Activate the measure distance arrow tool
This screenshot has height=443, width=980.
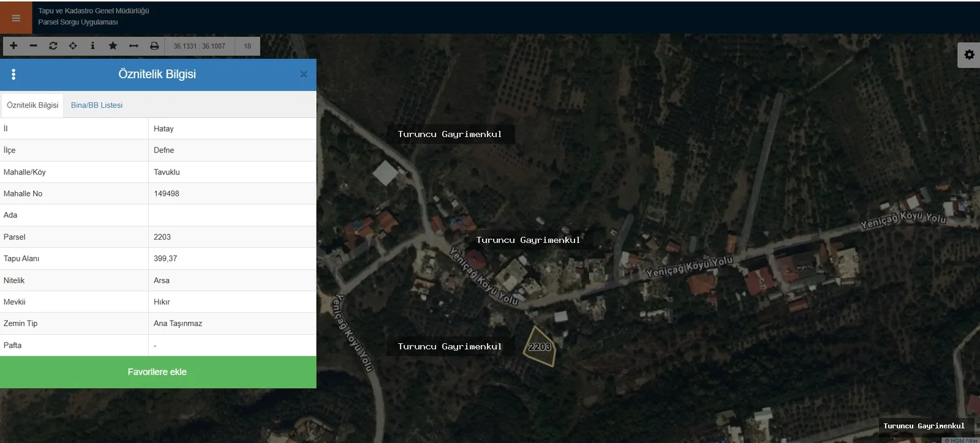(134, 46)
